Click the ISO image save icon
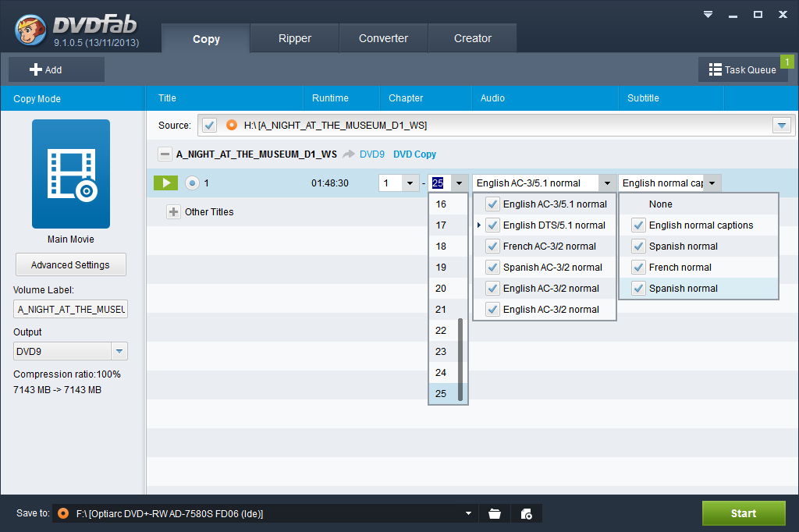The width and height of the screenshot is (799, 532). coord(526,513)
